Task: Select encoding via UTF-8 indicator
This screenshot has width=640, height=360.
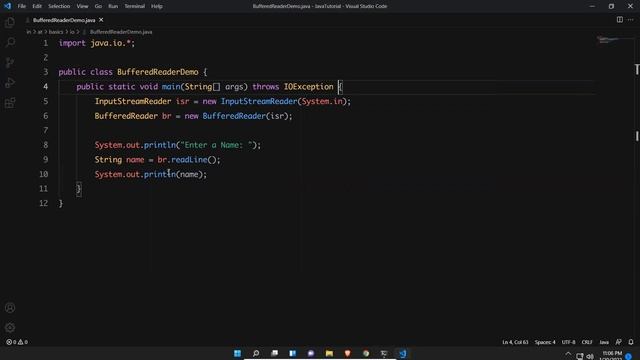Action: point(568,342)
